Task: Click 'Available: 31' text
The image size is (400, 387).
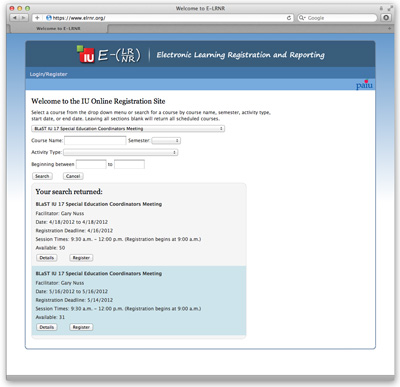Action: pos(50,317)
